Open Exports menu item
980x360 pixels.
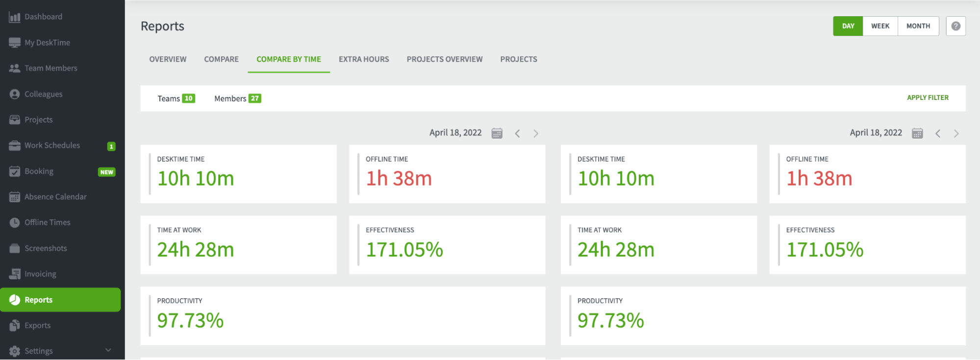38,325
